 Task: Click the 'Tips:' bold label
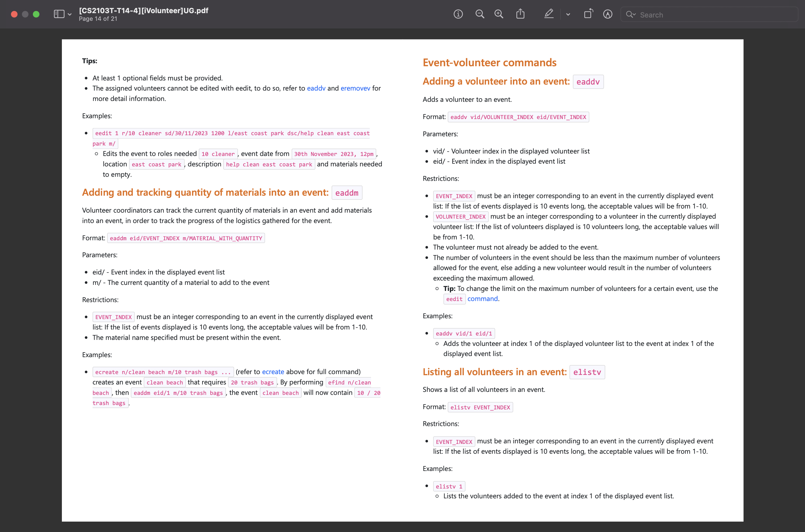click(90, 61)
